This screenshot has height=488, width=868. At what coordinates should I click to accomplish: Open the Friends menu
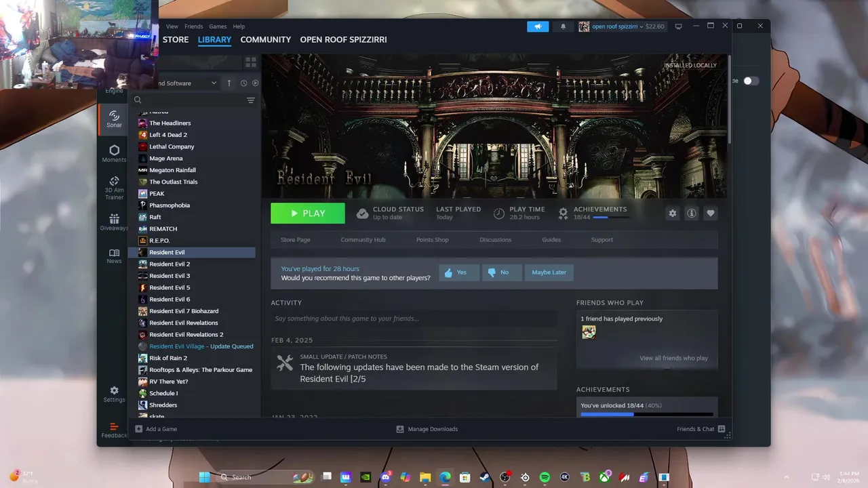click(x=194, y=26)
